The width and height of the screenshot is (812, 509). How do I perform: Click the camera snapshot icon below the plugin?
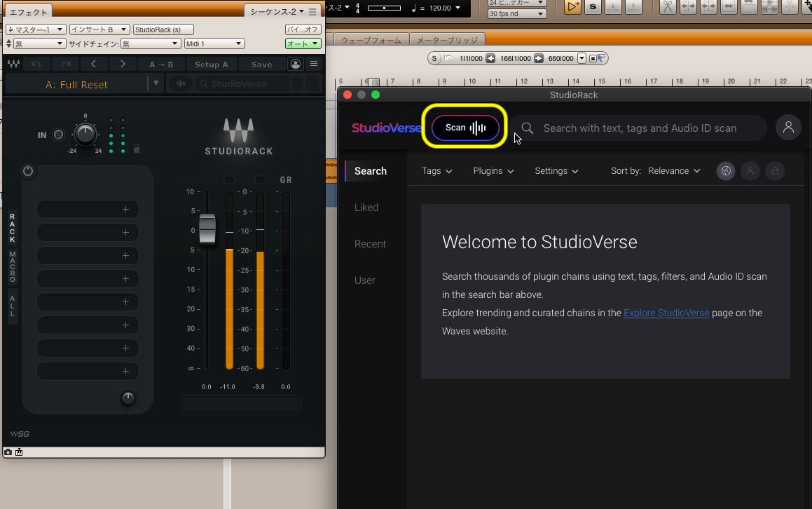tap(8, 452)
